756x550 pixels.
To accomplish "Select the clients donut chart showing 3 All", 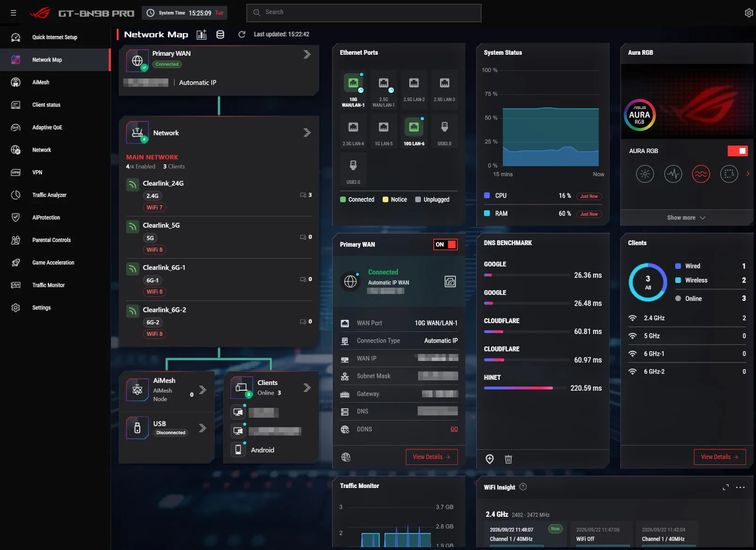I will pyautogui.click(x=648, y=282).
